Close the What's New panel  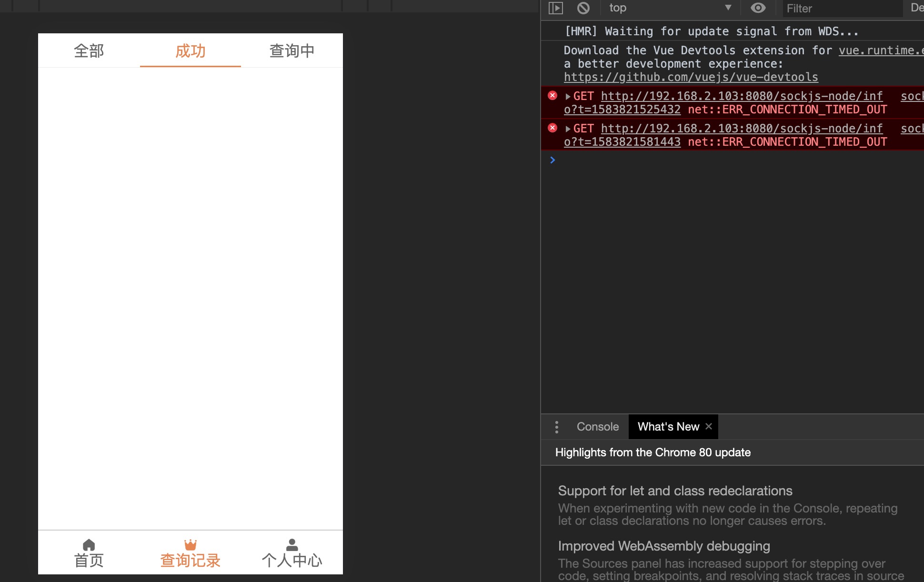tap(709, 426)
